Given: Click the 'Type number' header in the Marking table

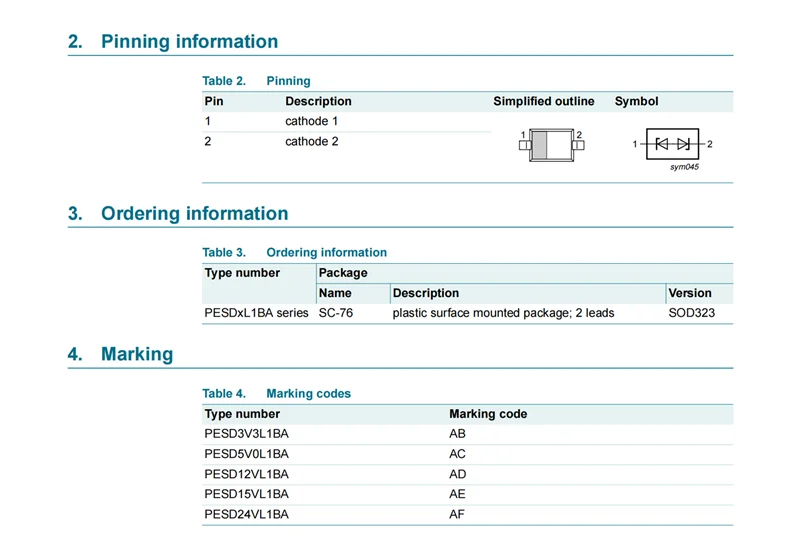Looking at the screenshot, I should pyautogui.click(x=242, y=414).
